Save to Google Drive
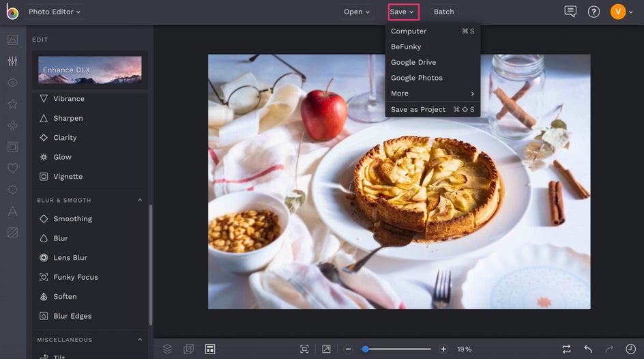The image size is (644, 359). [433, 62]
